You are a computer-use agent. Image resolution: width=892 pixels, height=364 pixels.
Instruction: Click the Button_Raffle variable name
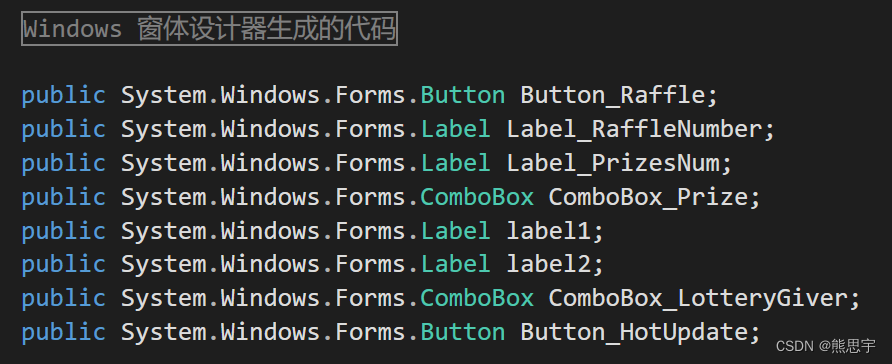pyautogui.click(x=613, y=95)
